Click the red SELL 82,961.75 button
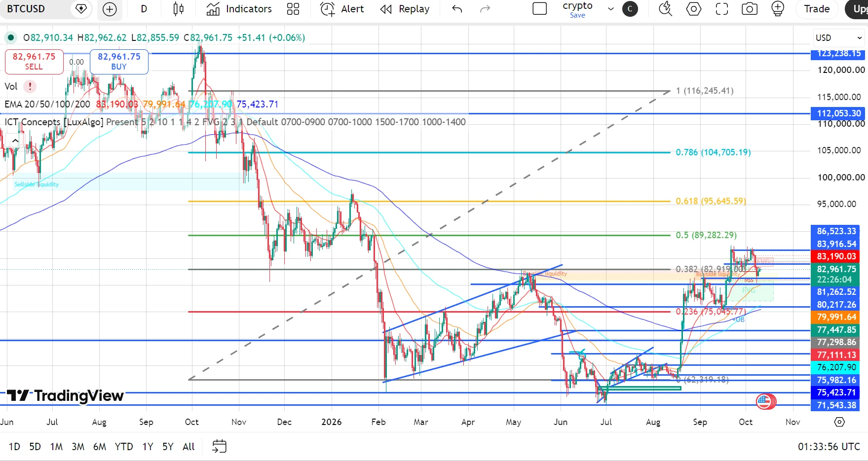The image size is (868, 461). tap(34, 62)
